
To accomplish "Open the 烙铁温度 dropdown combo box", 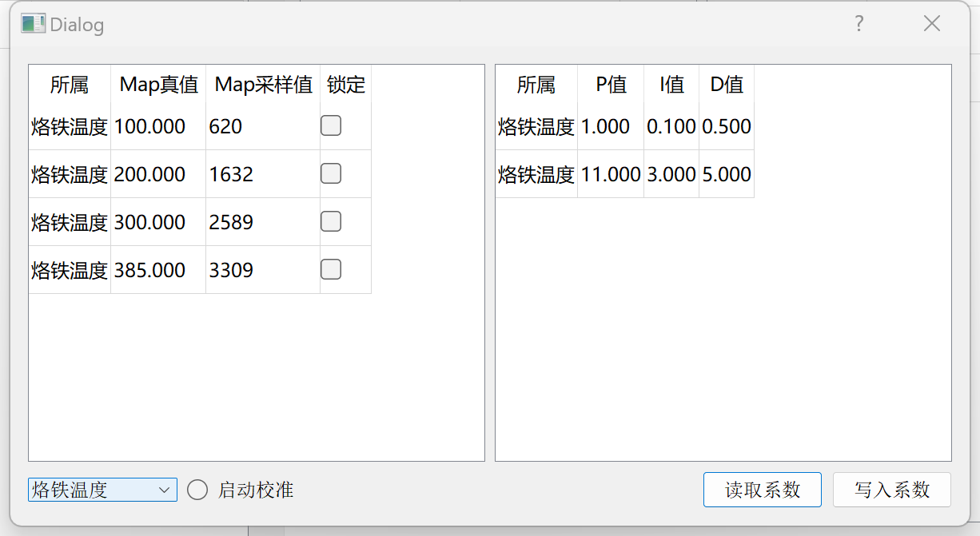I will tap(102, 490).
